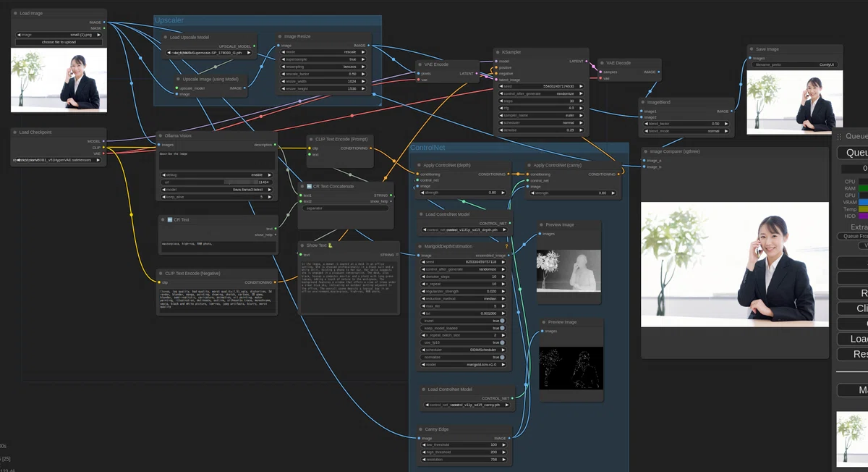Click the choose file to upload button
The width and height of the screenshot is (868, 472).
(59, 42)
